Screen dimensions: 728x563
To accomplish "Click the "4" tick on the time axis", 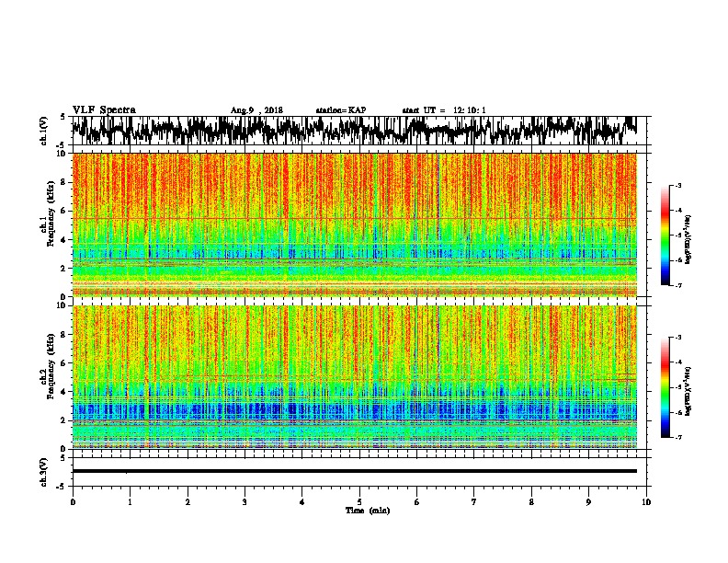I will (x=302, y=502).
